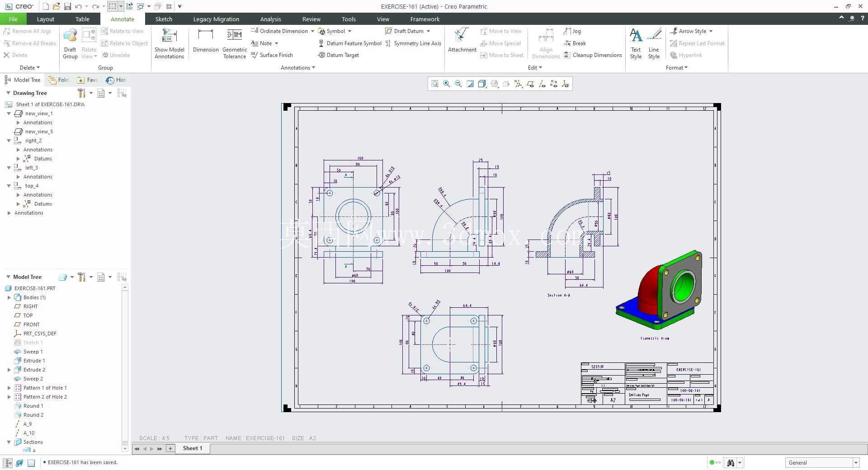Image resolution: width=868 pixels, height=470 pixels.
Task: Open the Display Style cube icon
Action: click(482, 84)
